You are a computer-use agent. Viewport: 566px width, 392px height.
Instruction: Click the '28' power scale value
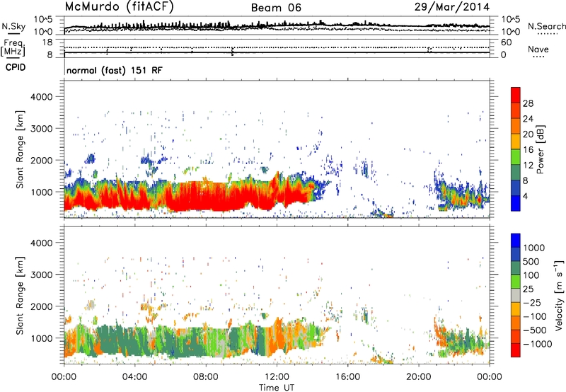pyautogui.click(x=528, y=103)
